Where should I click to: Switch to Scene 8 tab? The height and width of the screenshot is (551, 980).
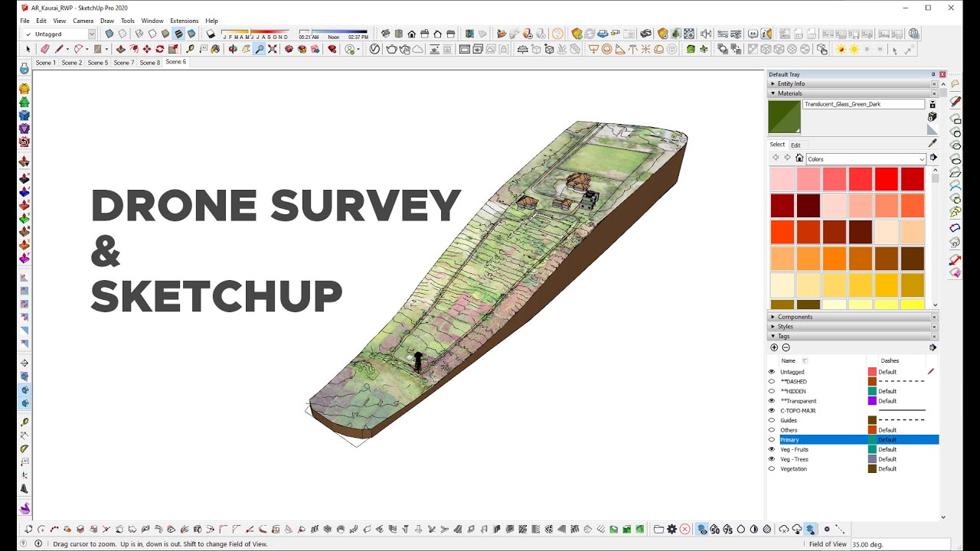(x=150, y=63)
